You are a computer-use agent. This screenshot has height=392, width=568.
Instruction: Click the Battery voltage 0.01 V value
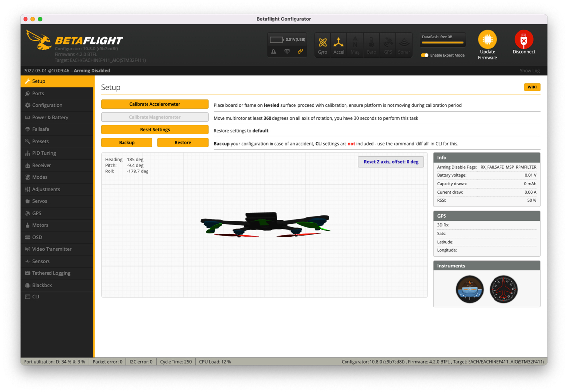tap(530, 175)
